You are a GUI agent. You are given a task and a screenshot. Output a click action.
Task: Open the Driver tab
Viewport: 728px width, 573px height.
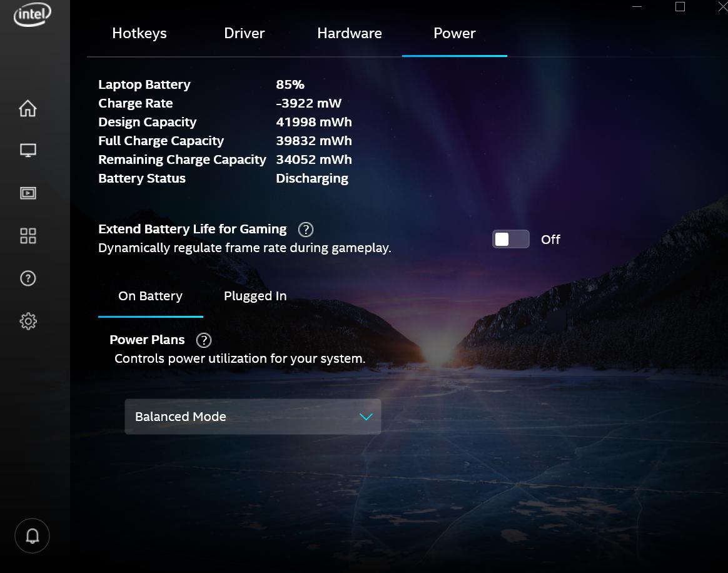(244, 33)
